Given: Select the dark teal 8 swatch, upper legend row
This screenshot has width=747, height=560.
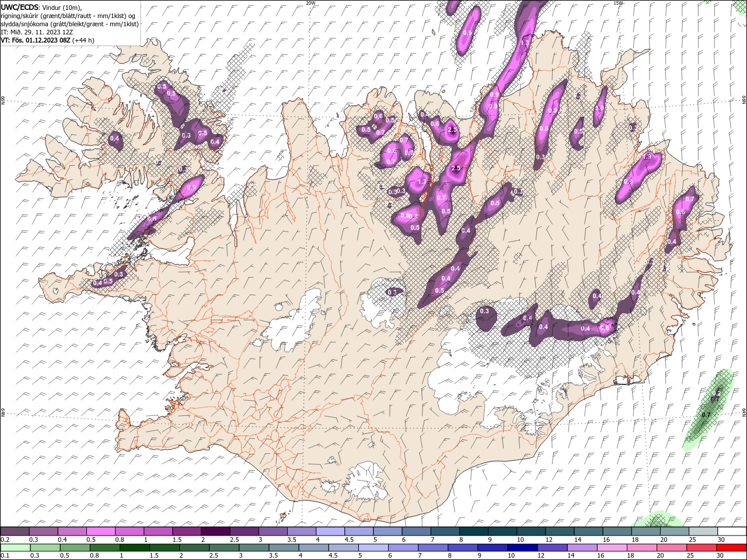Looking at the screenshot, I should tap(474, 531).
